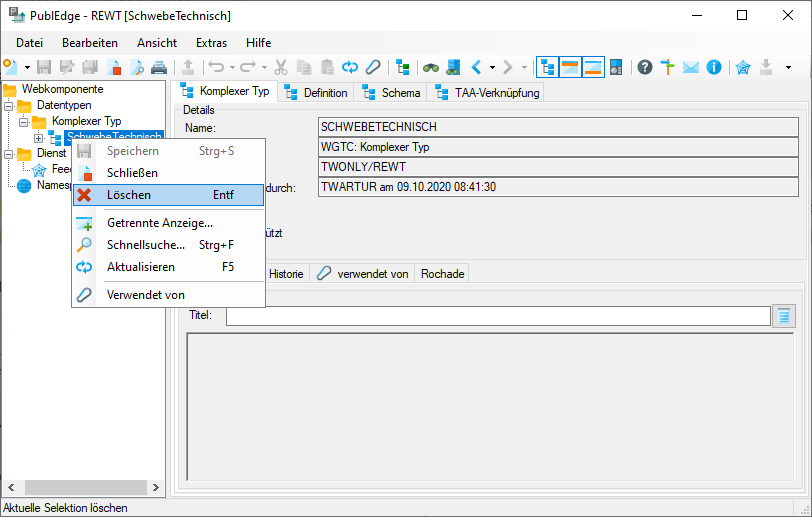The height and width of the screenshot is (517, 812).
Task: Expand the SchwebeTechnisch tree node
Action: (x=38, y=138)
